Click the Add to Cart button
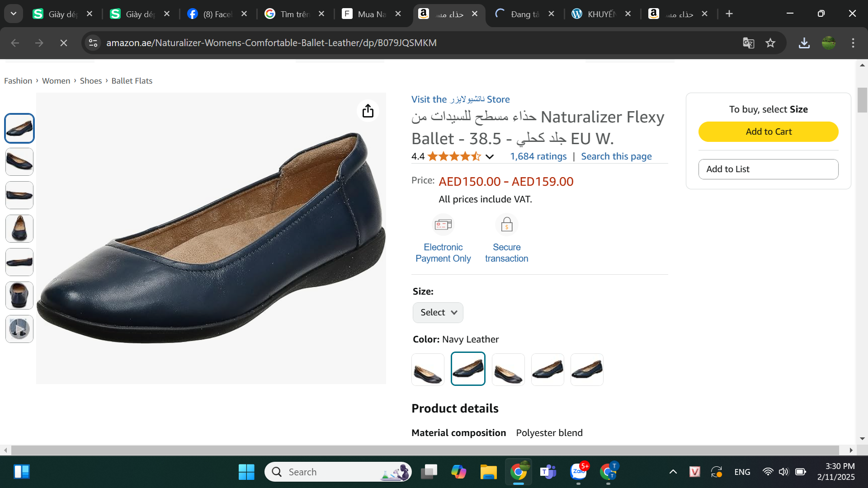Screen dimensions: 868x488 click(x=768, y=131)
